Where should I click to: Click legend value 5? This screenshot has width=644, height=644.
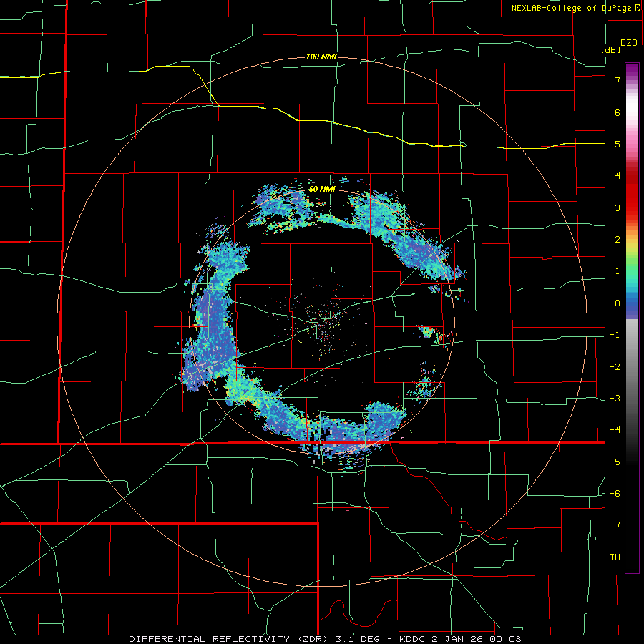point(618,144)
